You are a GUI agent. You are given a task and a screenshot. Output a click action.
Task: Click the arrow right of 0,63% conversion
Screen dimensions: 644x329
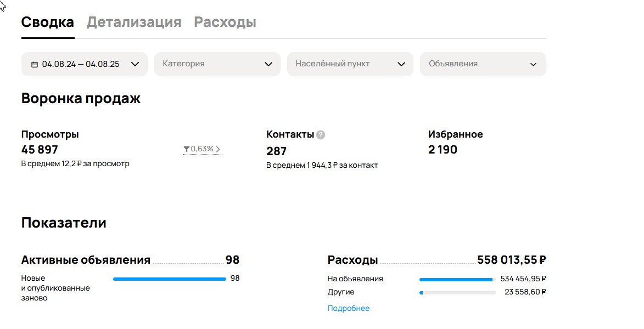click(218, 149)
